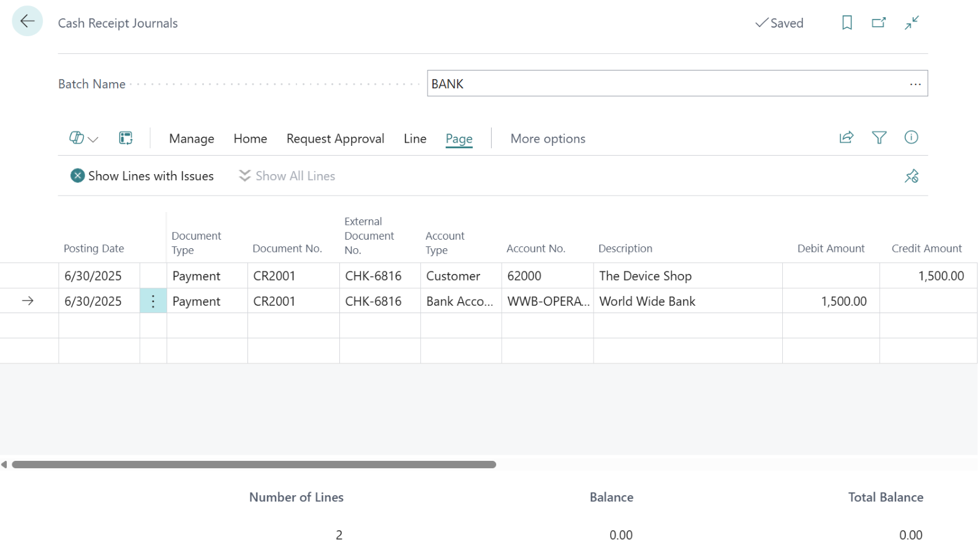Viewport: 980px width, 554px height.
Task: Pin the pane with the pin icon
Action: [x=911, y=176]
